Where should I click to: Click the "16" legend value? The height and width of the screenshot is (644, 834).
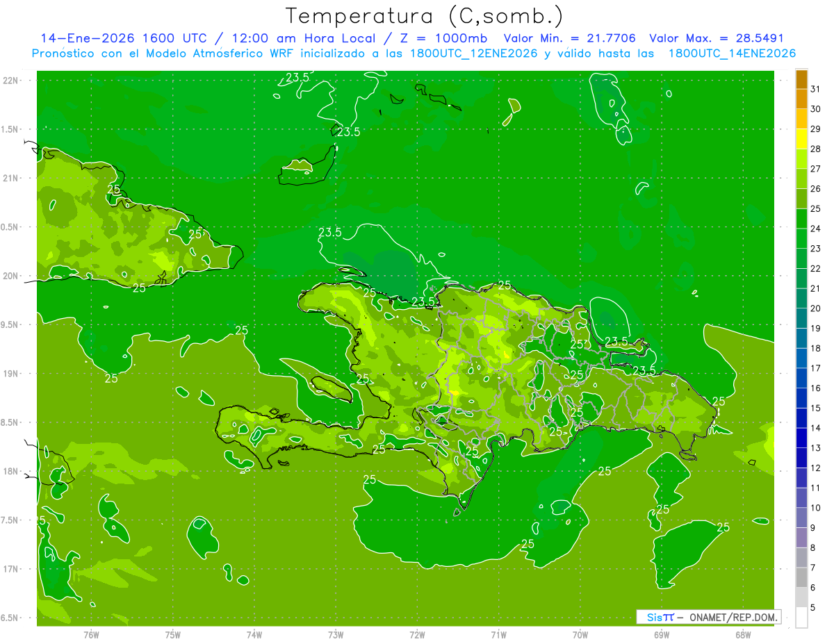tap(816, 388)
